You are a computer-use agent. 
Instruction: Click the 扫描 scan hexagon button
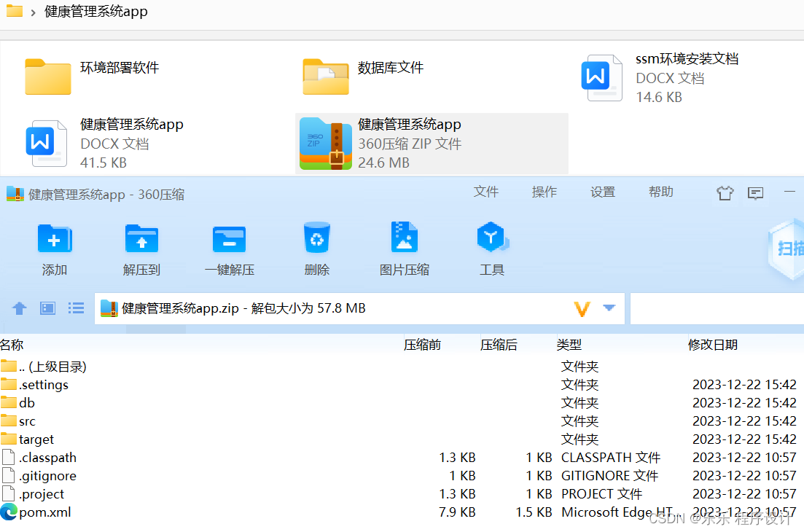786,249
